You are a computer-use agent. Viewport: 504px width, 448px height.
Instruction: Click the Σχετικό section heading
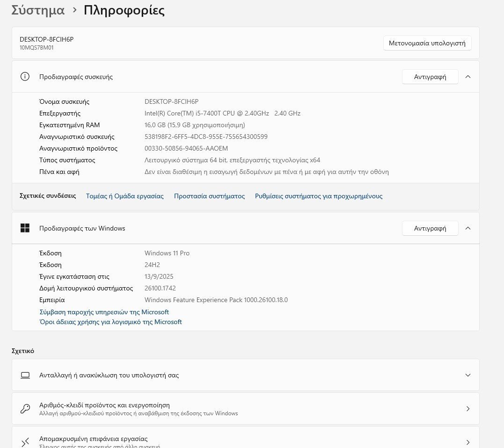(23, 351)
